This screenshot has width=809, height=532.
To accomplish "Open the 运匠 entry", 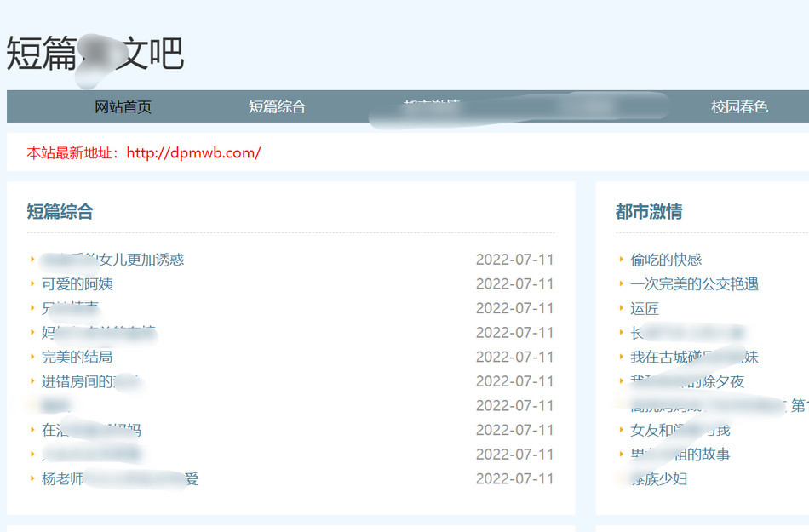I will pos(645,308).
